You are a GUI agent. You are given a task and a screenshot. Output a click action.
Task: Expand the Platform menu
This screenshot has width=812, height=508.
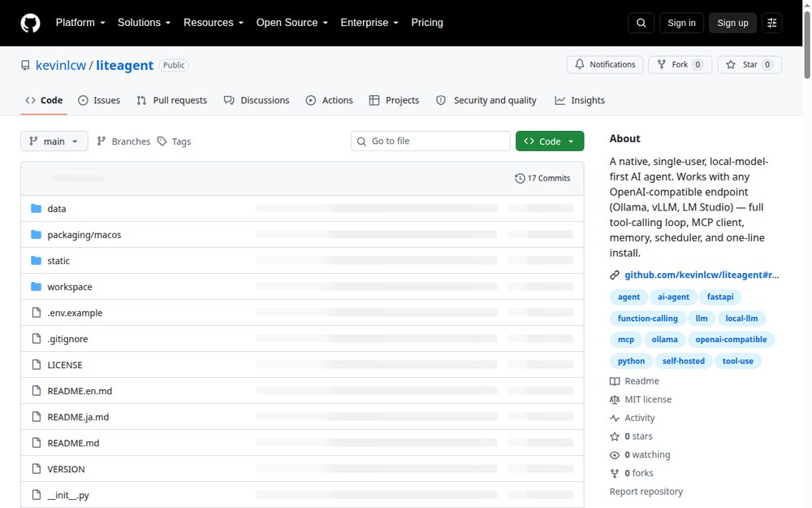coord(80,23)
